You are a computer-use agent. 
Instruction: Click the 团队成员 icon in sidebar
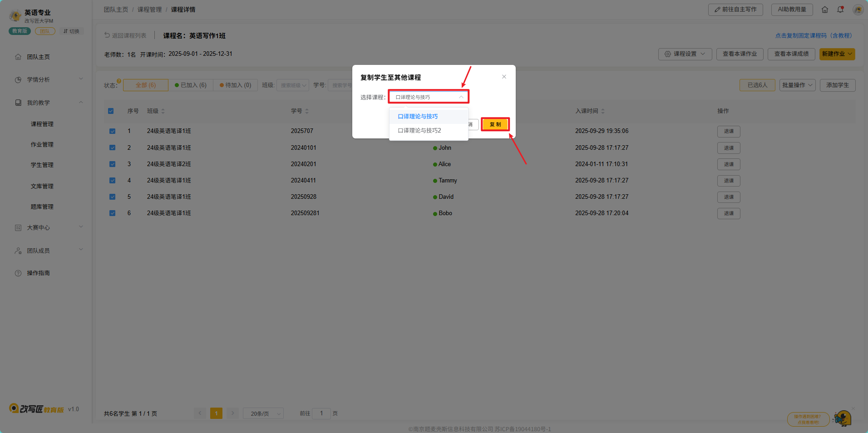coord(18,251)
